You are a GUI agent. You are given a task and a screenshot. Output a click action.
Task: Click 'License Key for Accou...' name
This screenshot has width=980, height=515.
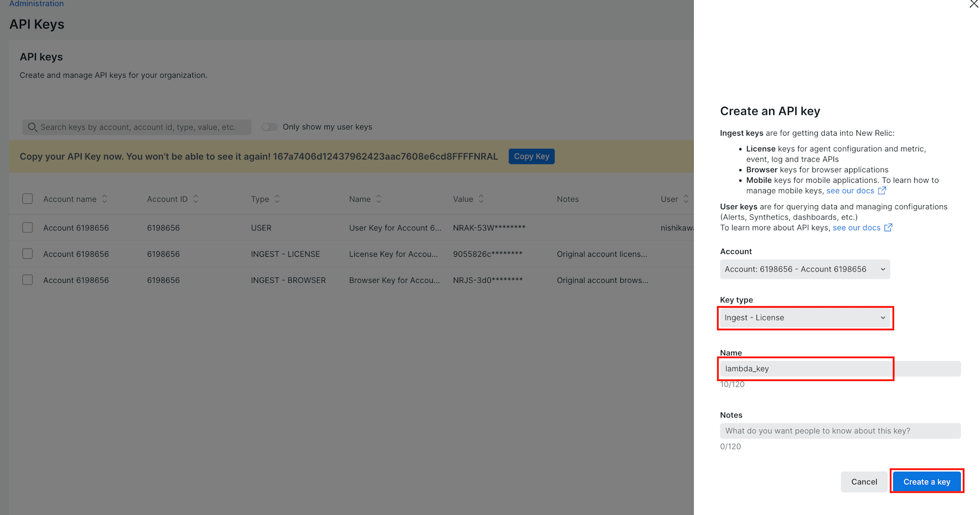(x=393, y=254)
